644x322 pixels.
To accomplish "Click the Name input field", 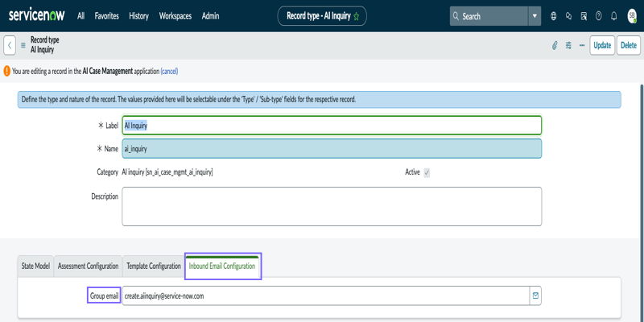I will pyautogui.click(x=332, y=149).
